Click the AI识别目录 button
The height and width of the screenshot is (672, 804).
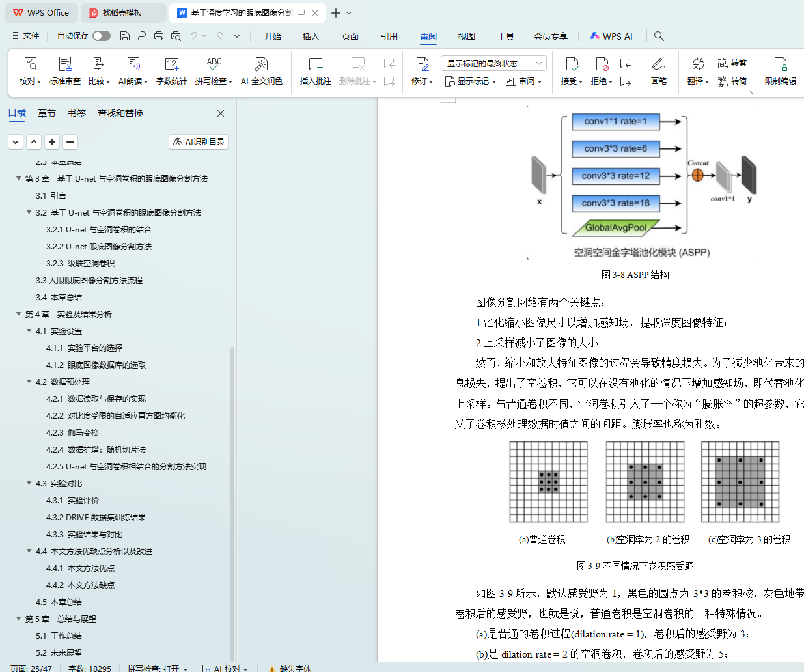click(199, 141)
